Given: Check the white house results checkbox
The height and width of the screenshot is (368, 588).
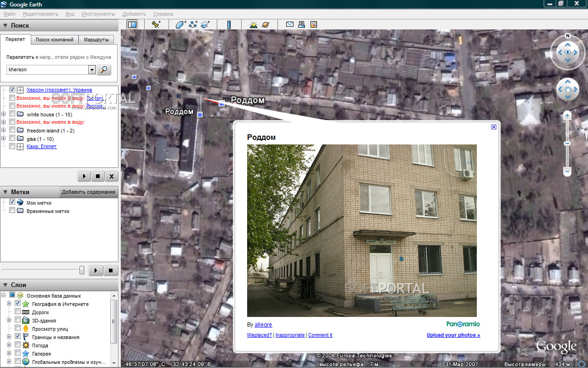Looking at the screenshot, I should coord(12,115).
